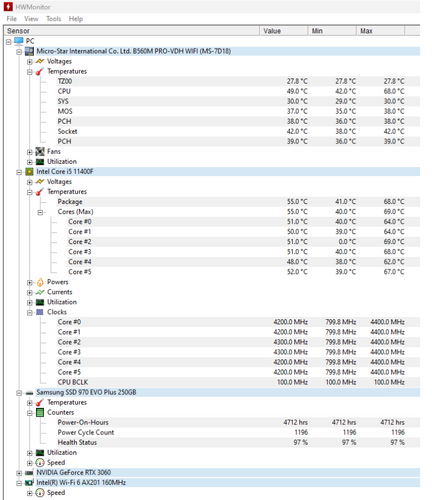Click the Value column header
This screenshot has width=432, height=500.
coord(284,31)
